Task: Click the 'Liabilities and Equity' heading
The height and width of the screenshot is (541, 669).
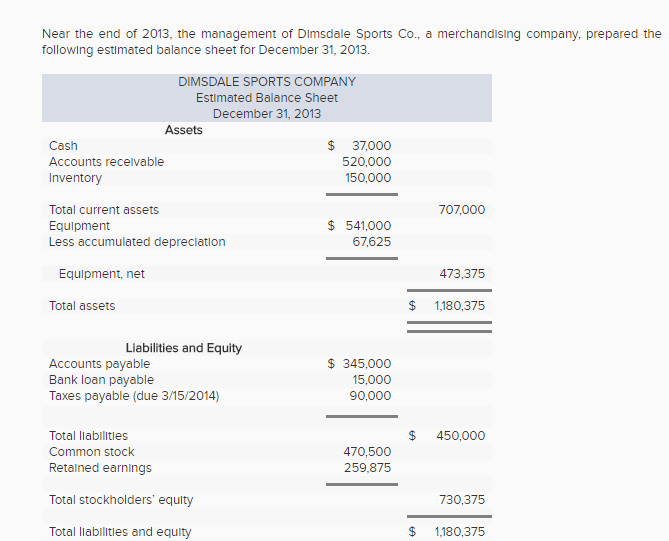Action: click(183, 348)
